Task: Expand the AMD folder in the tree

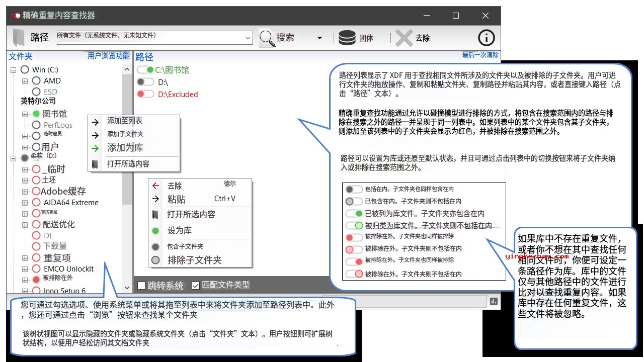Action: (x=25, y=80)
